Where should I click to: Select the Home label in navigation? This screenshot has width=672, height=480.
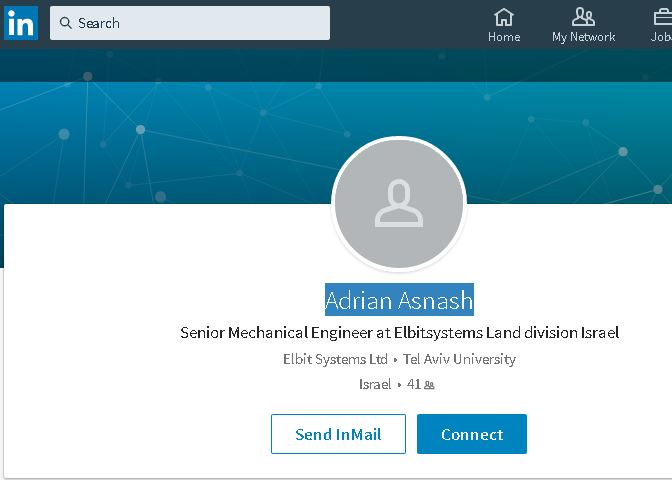[x=504, y=37]
